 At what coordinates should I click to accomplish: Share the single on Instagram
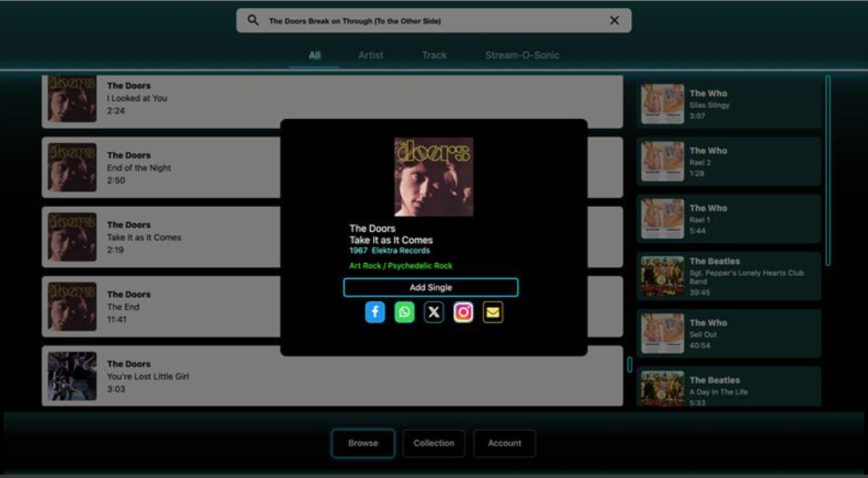tap(463, 313)
